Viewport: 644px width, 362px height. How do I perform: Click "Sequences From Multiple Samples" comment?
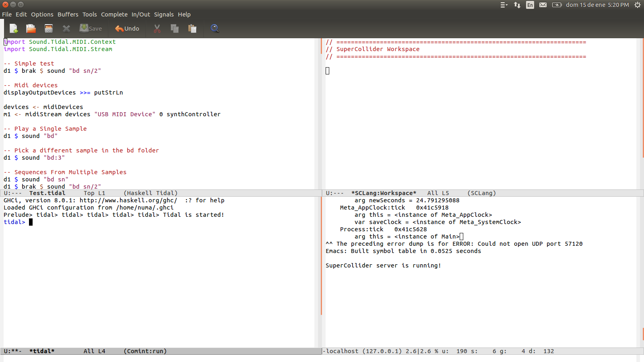65,172
